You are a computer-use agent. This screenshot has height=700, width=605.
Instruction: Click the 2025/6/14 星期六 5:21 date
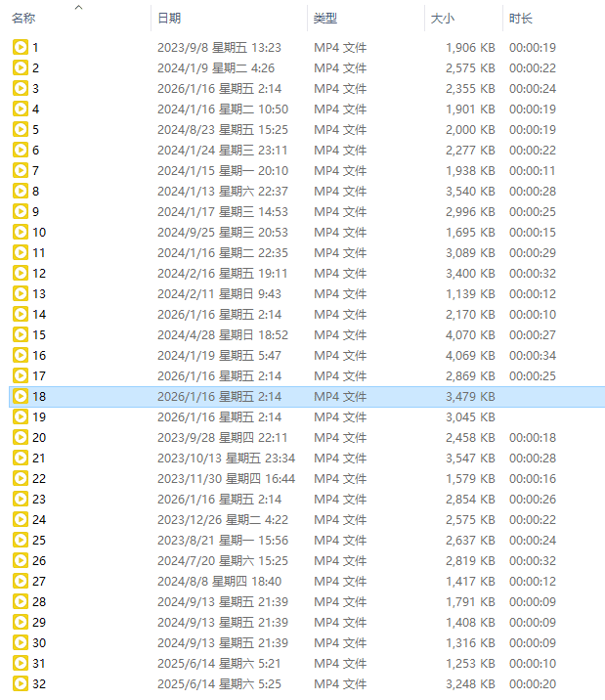[x=219, y=663]
